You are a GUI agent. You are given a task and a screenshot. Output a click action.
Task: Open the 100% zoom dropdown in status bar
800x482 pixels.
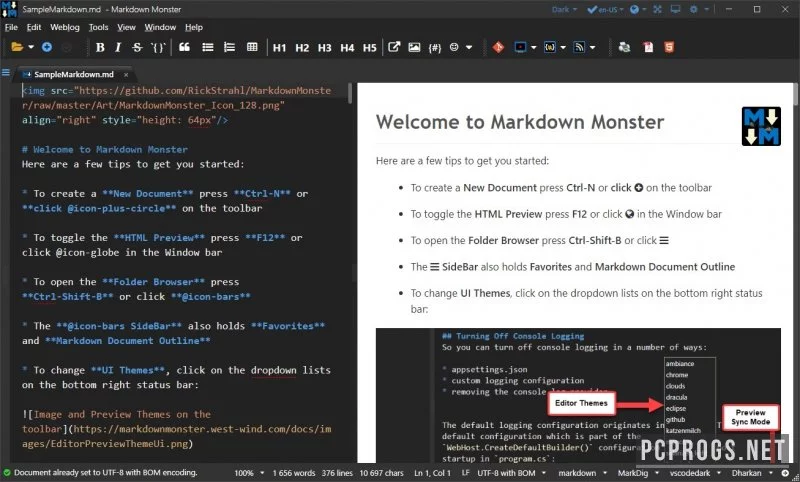click(x=249, y=473)
